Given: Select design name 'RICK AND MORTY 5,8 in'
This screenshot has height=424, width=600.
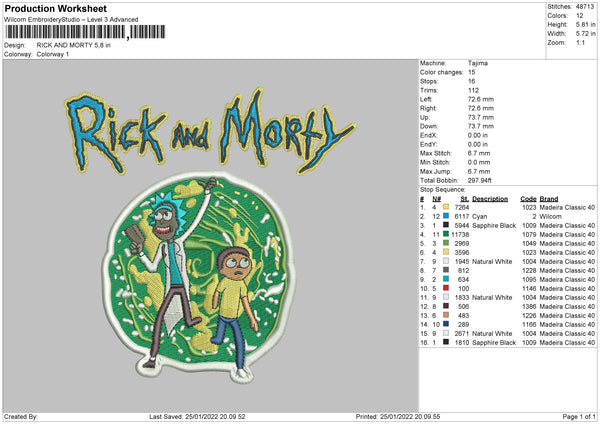Looking at the screenshot, I should pos(73,45).
